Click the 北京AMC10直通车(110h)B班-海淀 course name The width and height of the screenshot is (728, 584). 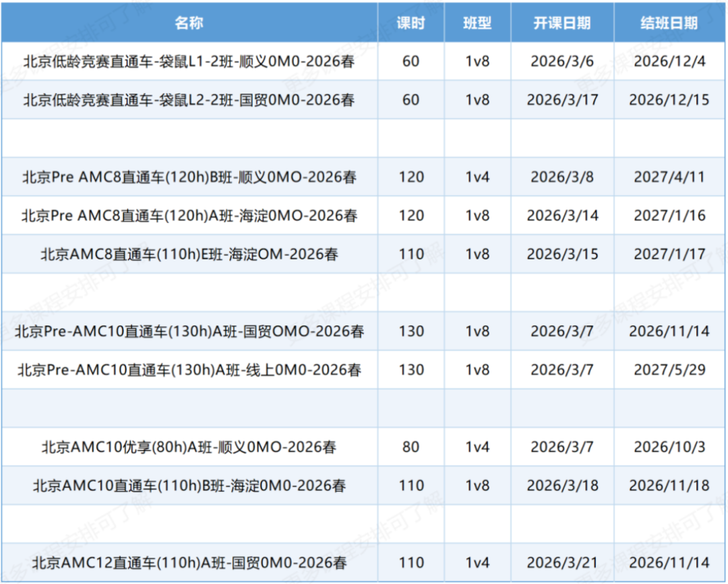click(189, 485)
